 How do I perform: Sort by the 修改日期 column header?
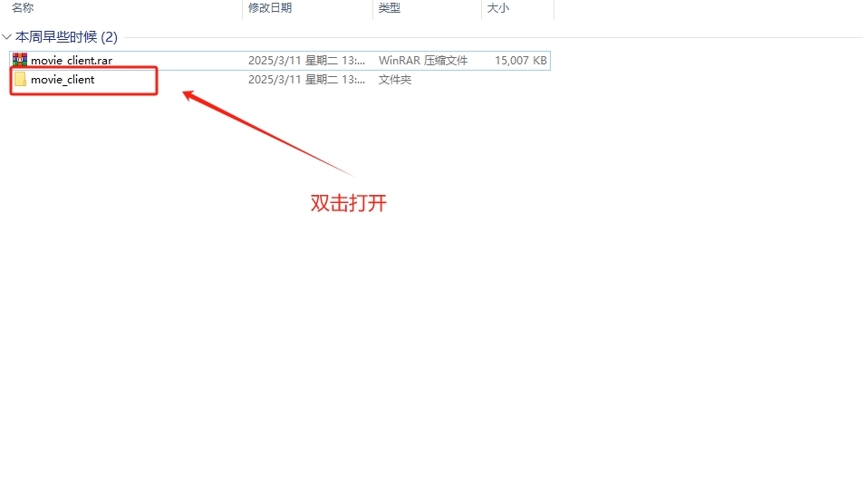tap(270, 8)
